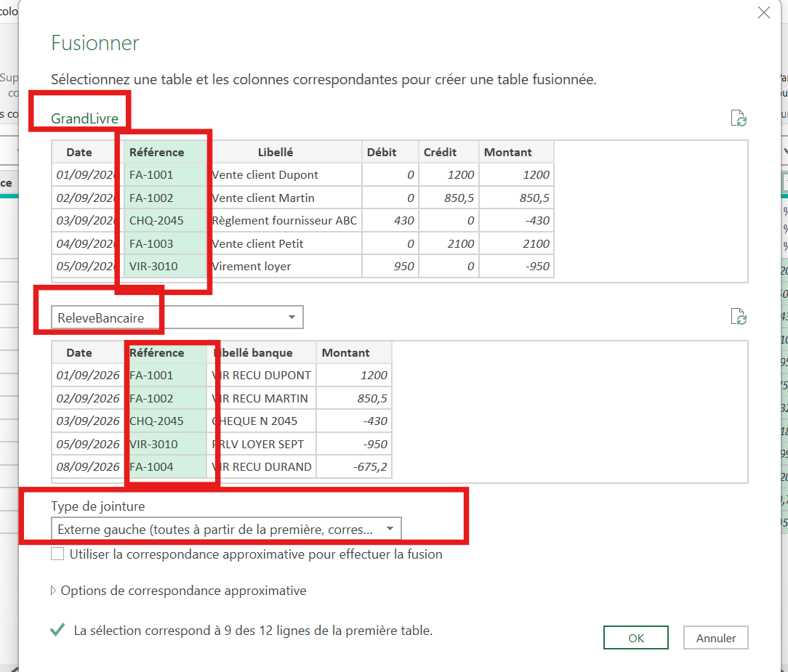The height and width of the screenshot is (672, 788).
Task: Select the Référence column header in ReleveBancaire
Action: [x=165, y=352]
